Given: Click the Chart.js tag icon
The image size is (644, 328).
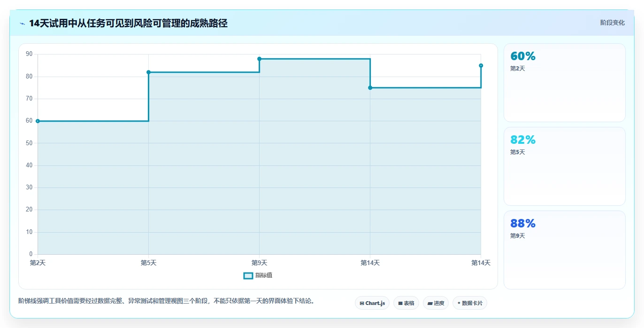Looking at the screenshot, I should pos(362,304).
